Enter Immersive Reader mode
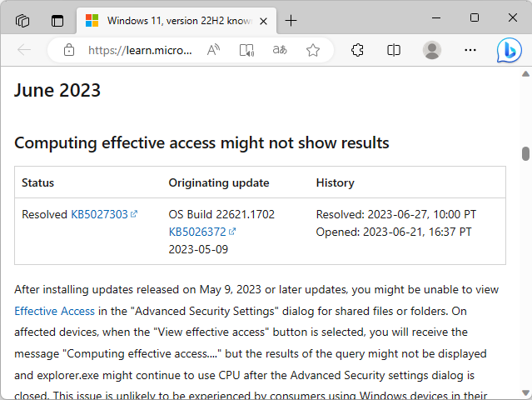 tap(246, 50)
